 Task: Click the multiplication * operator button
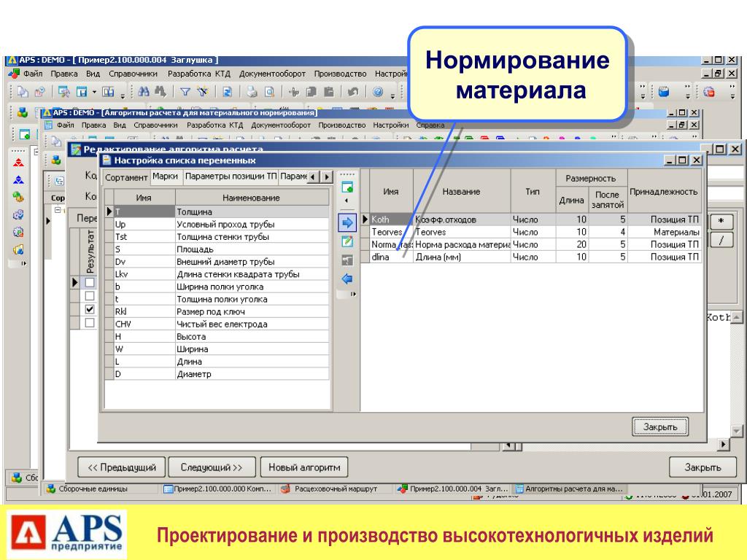click(721, 222)
